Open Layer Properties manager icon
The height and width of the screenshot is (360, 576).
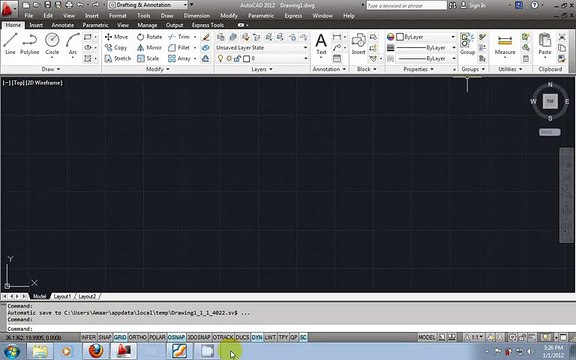220,37
